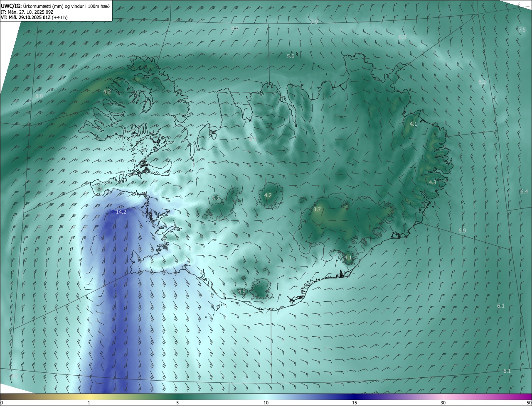Viewport: 532px width, 406px height.
Task: Select the map value 5.2
Action: [216, 198]
